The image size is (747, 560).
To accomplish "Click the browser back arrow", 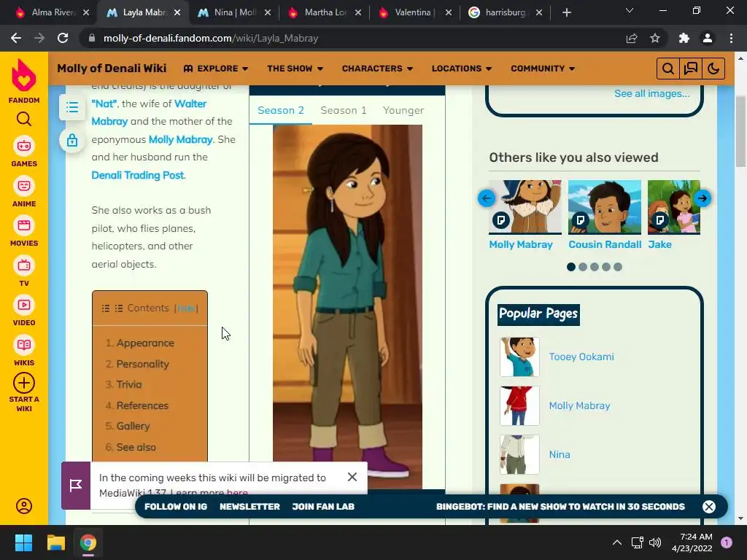I will click(16, 38).
